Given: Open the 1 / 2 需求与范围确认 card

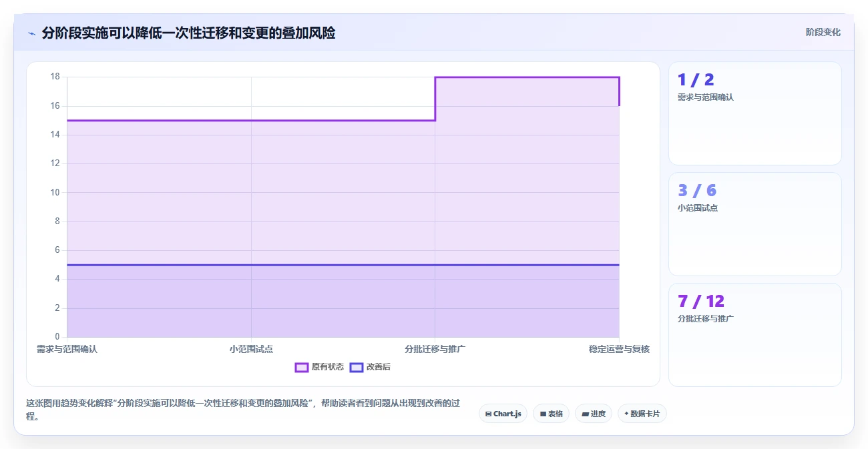Looking at the screenshot, I should pos(755,113).
